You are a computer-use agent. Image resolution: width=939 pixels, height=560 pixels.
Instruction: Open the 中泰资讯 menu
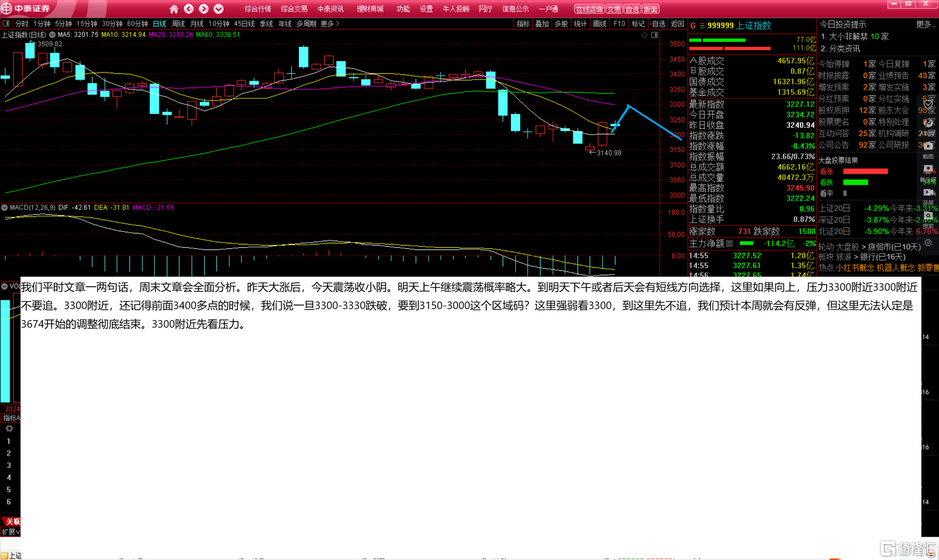(x=331, y=9)
